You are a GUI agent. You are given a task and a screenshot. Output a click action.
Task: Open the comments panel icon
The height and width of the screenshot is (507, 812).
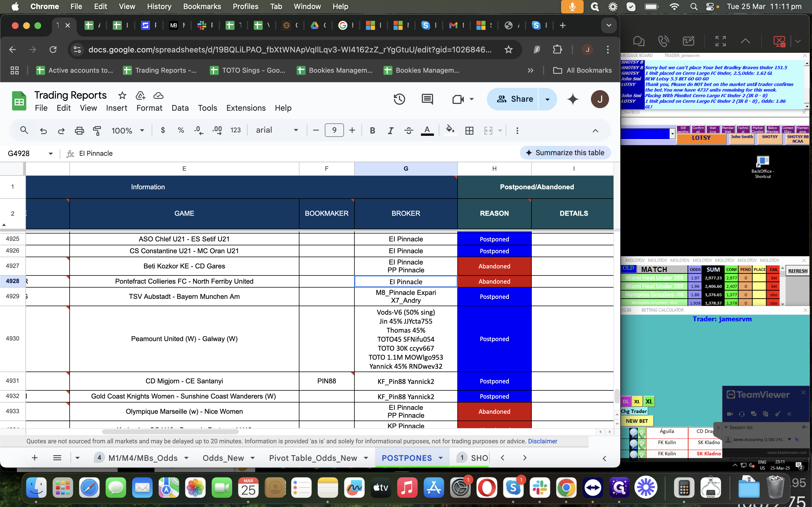point(427,99)
